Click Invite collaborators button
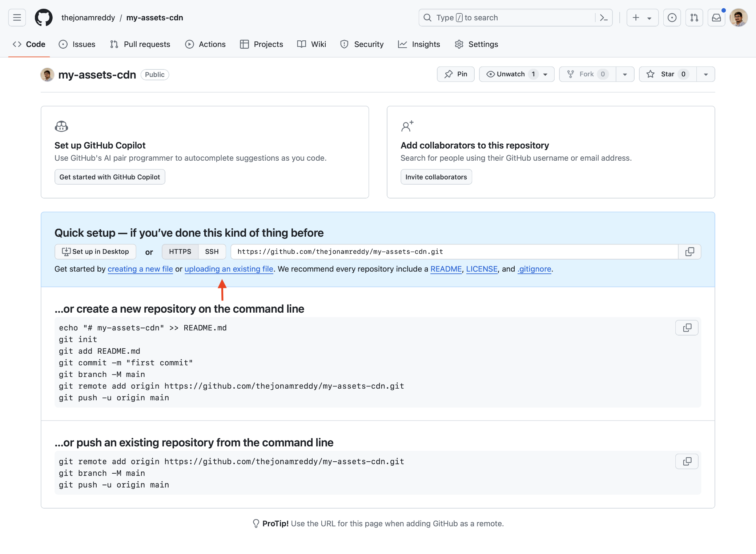756x554 pixels. pyautogui.click(x=436, y=177)
